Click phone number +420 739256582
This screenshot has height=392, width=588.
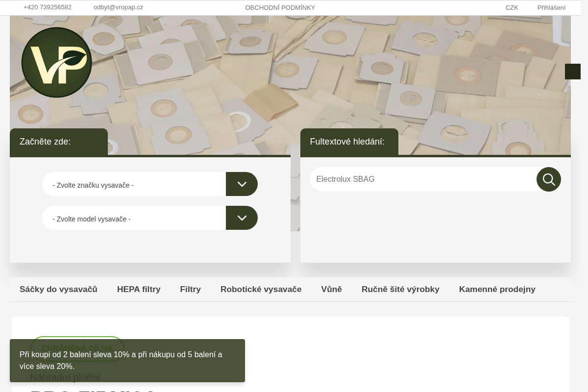pos(48,7)
